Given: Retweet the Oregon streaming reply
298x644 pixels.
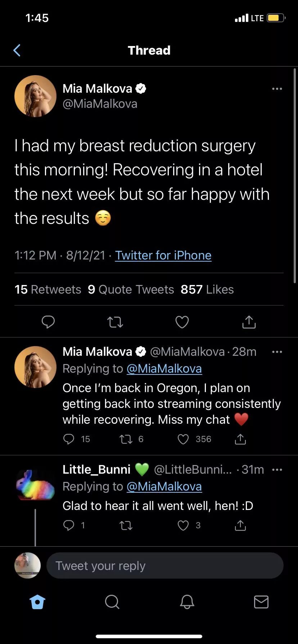Looking at the screenshot, I should coord(126,439).
